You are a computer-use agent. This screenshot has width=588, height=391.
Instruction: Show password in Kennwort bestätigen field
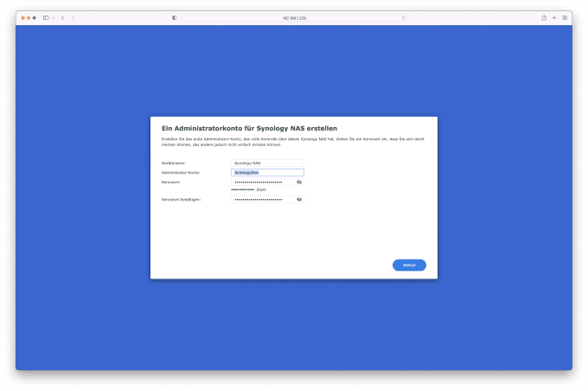pyautogui.click(x=299, y=200)
